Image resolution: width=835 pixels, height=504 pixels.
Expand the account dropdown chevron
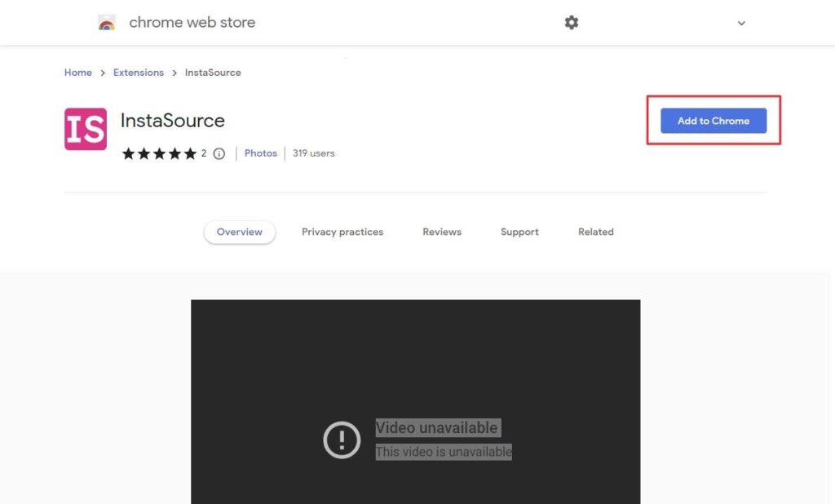(741, 24)
